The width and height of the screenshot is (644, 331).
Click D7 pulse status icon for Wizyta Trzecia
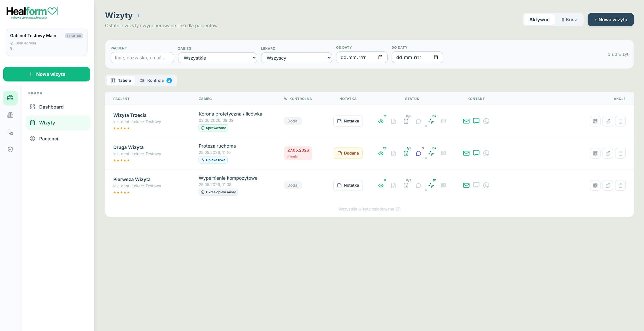[x=431, y=121]
